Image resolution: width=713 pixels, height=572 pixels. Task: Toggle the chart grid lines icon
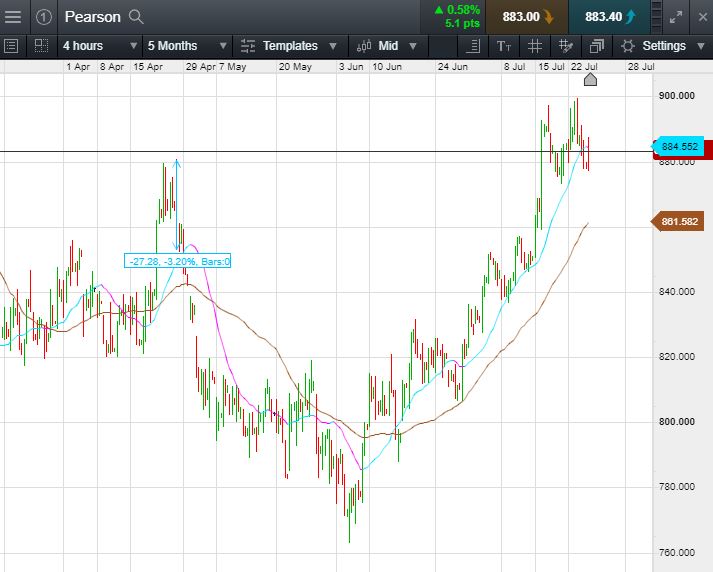tap(535, 46)
